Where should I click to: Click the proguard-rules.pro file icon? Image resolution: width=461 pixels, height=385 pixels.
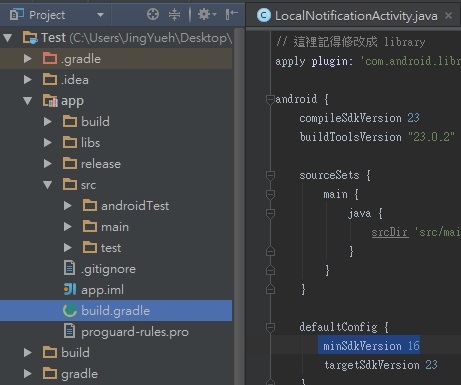69,331
